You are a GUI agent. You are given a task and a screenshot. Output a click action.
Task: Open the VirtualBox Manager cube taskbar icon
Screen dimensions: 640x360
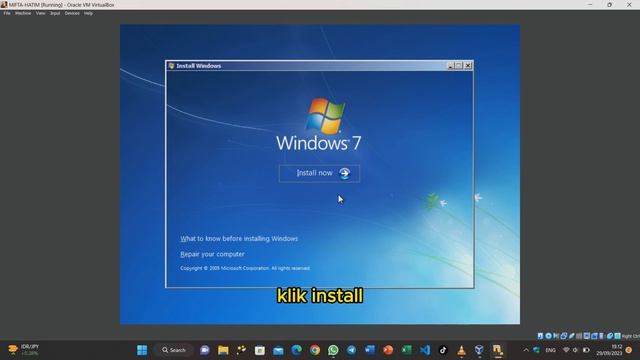pos(479,350)
